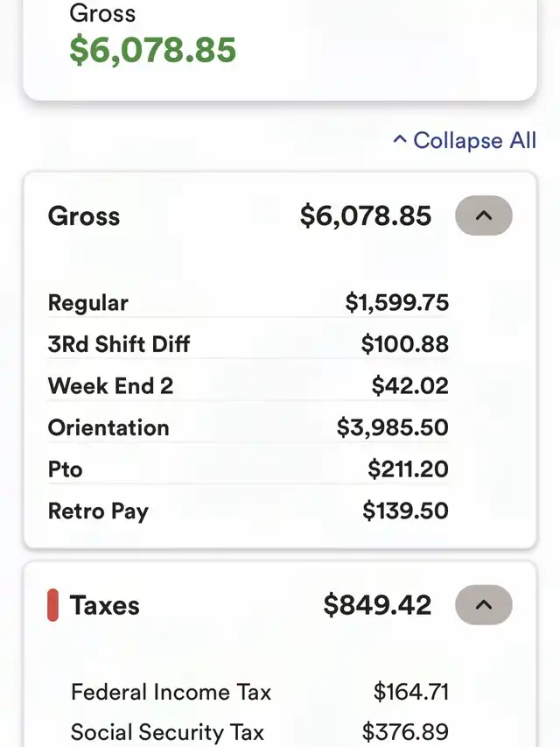
Task: Tap the Federal Income Tax label
Action: (171, 692)
